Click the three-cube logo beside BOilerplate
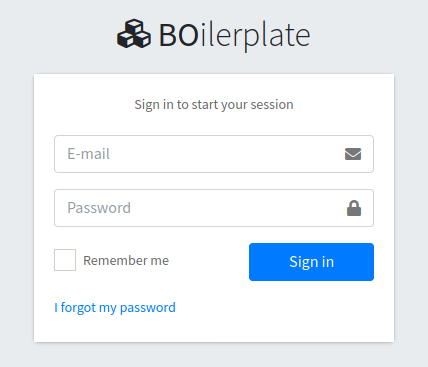The width and height of the screenshot is (428, 367). [x=134, y=34]
